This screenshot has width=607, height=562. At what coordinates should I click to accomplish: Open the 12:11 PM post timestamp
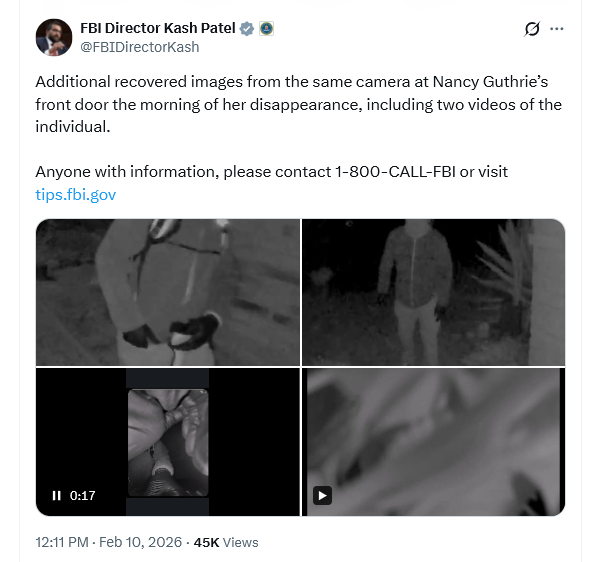pos(62,542)
